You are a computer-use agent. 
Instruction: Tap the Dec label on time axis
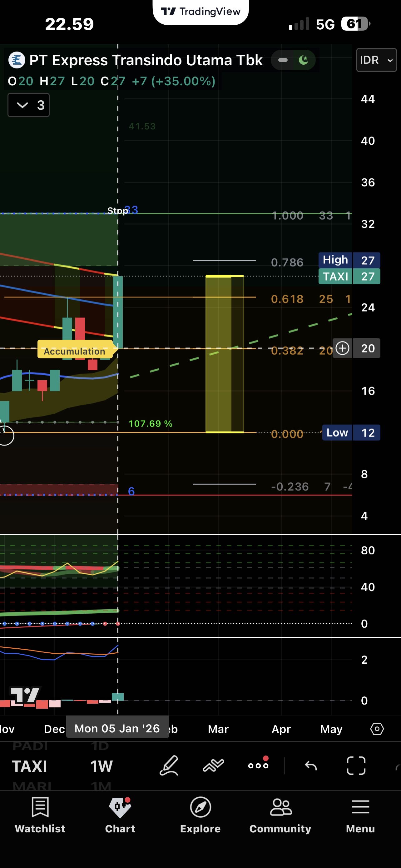click(x=54, y=729)
